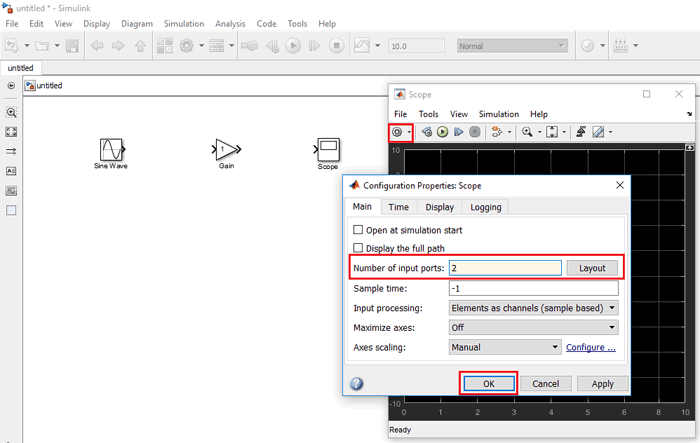Click Stop button in Simulink main toolbar

(337, 46)
